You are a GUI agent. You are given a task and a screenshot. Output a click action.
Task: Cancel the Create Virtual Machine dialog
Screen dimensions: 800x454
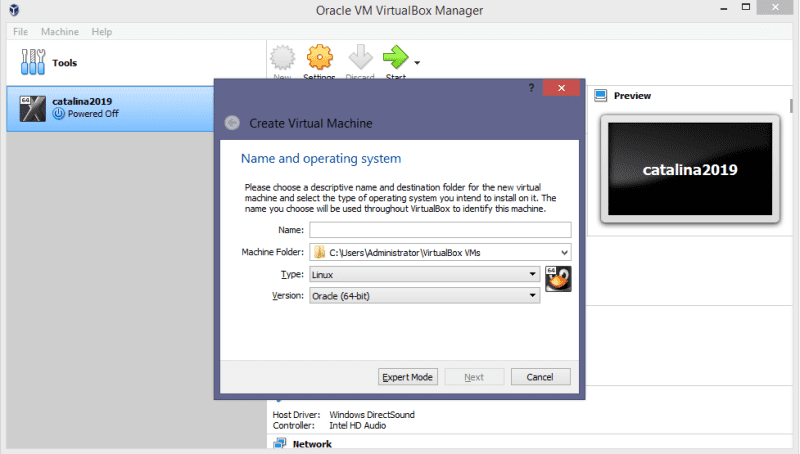click(540, 377)
